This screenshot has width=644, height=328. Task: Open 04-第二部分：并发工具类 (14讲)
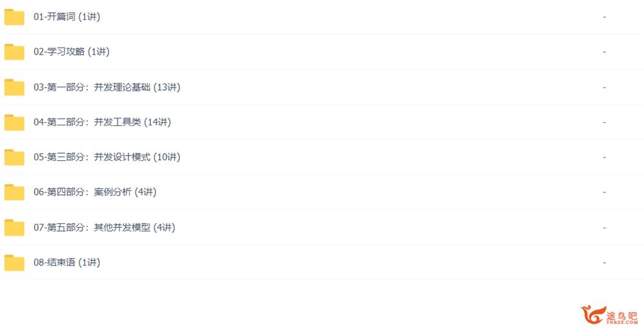[x=102, y=122]
